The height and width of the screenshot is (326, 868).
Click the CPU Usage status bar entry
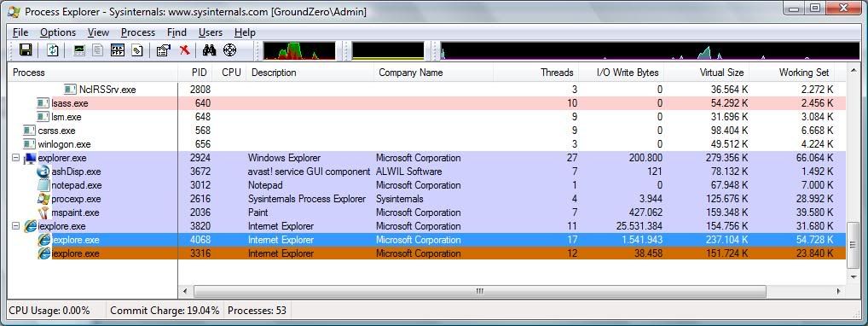pos(49,311)
